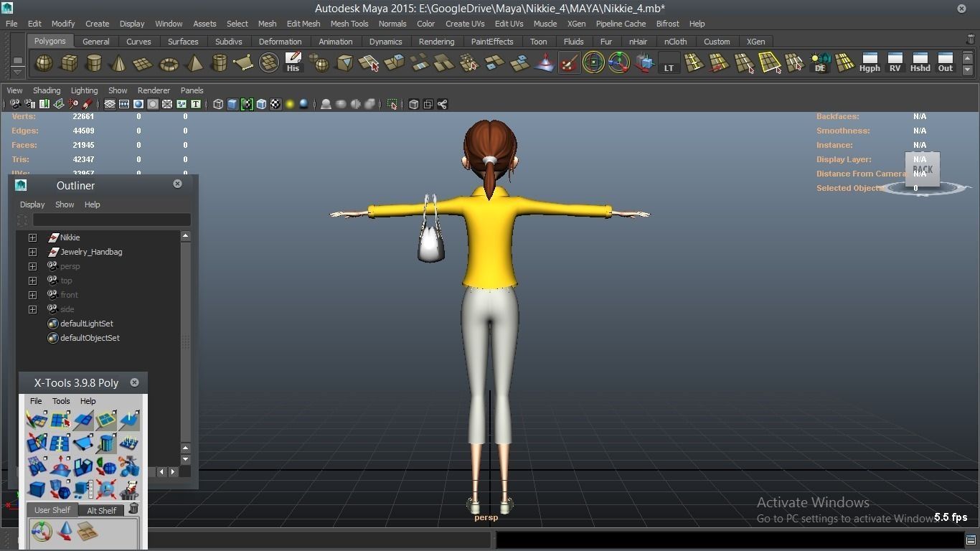980x551 pixels.
Task: Expand the side camera node in Outliner
Action: (x=32, y=309)
